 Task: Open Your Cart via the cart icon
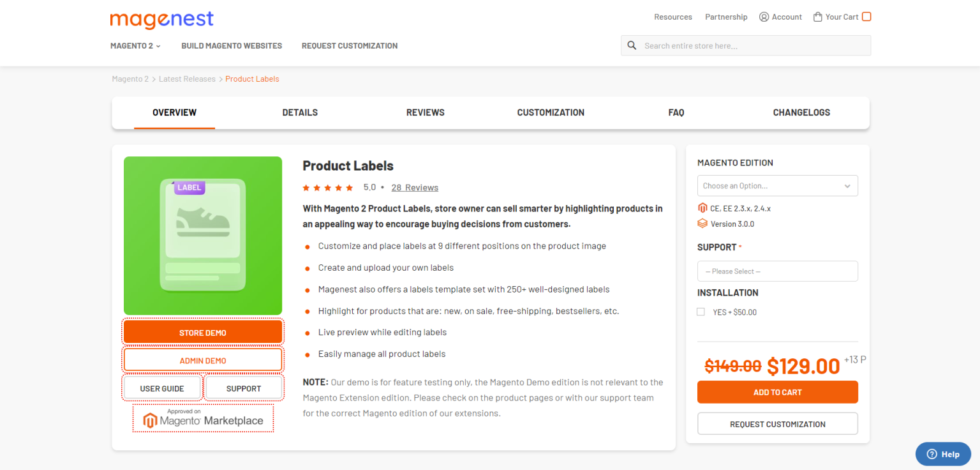pyautogui.click(x=817, y=17)
